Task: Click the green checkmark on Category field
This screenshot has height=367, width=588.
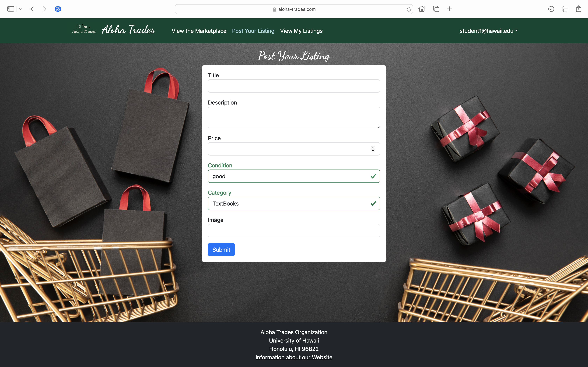Action: coord(372,203)
